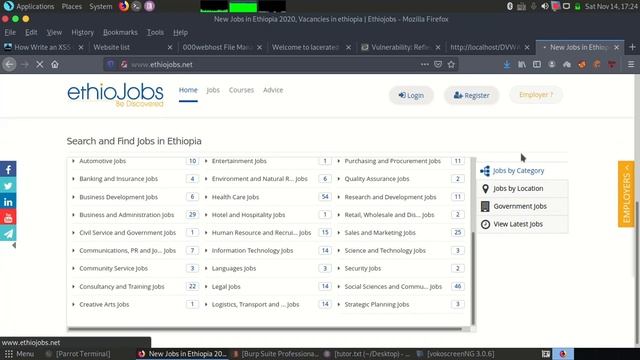Screen dimensions: 640x360
Task: Open the History menu
Action: tap(82, 32)
